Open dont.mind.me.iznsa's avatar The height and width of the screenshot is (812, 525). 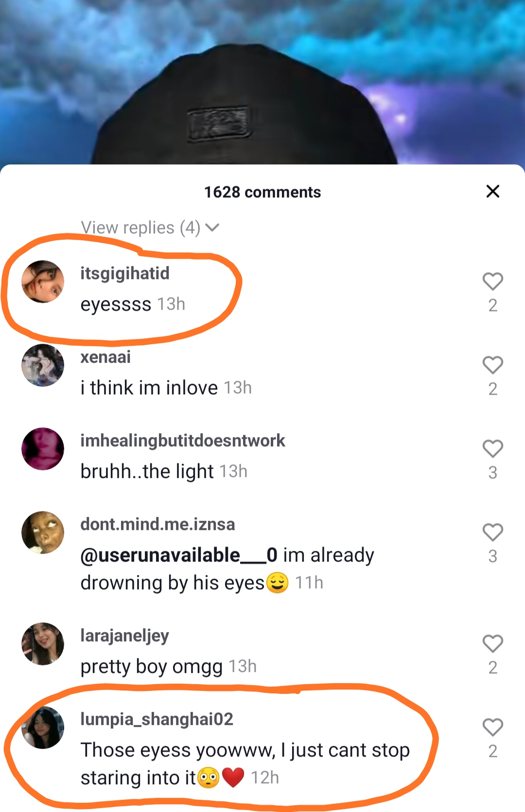coord(43,532)
